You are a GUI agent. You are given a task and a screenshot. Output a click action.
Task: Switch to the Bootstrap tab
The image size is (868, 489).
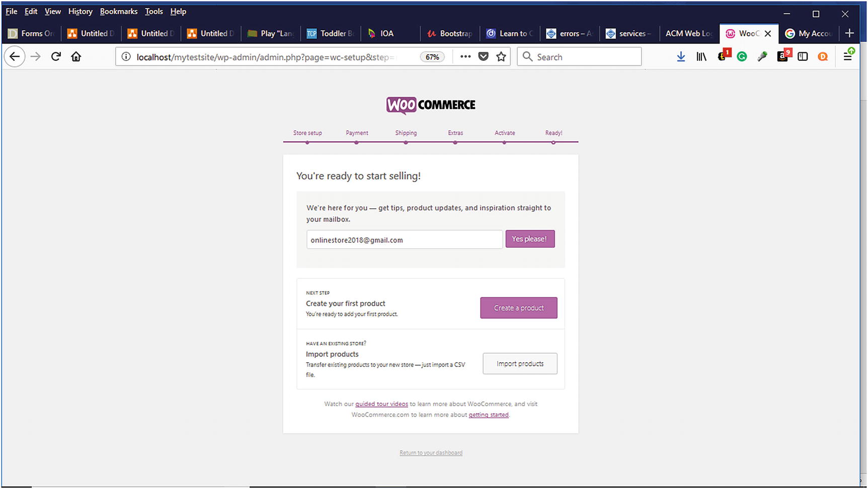[450, 33]
